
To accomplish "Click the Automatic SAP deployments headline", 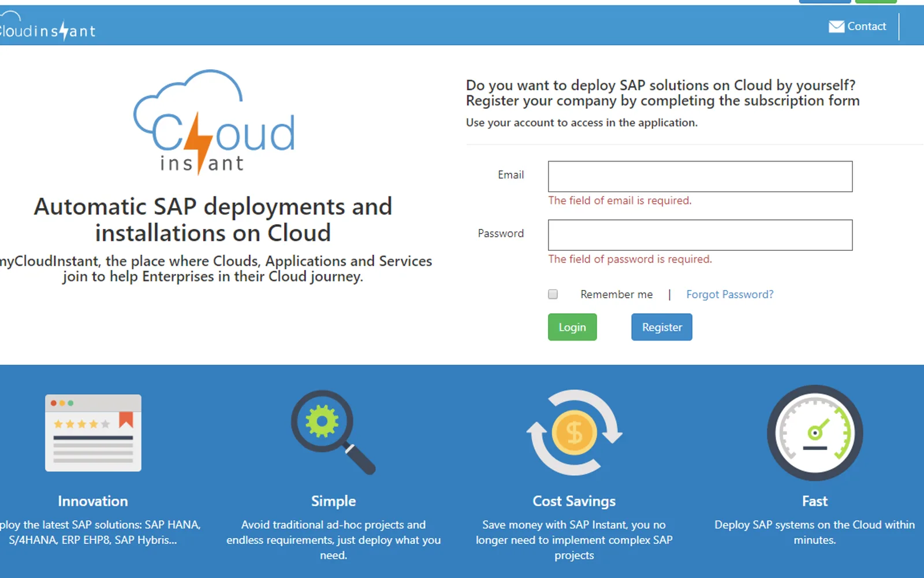I will 213,220.
